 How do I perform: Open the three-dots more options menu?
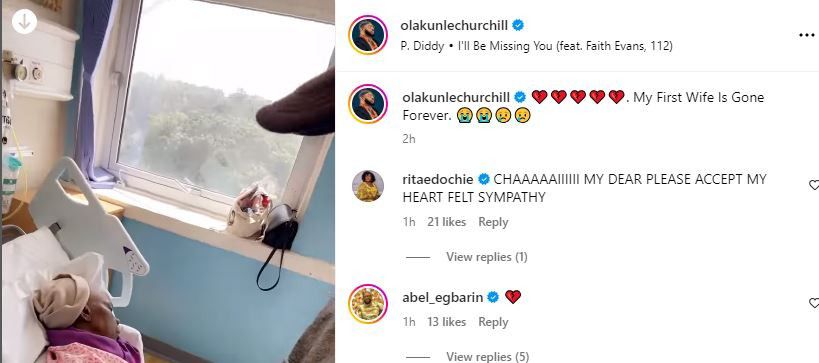(807, 35)
